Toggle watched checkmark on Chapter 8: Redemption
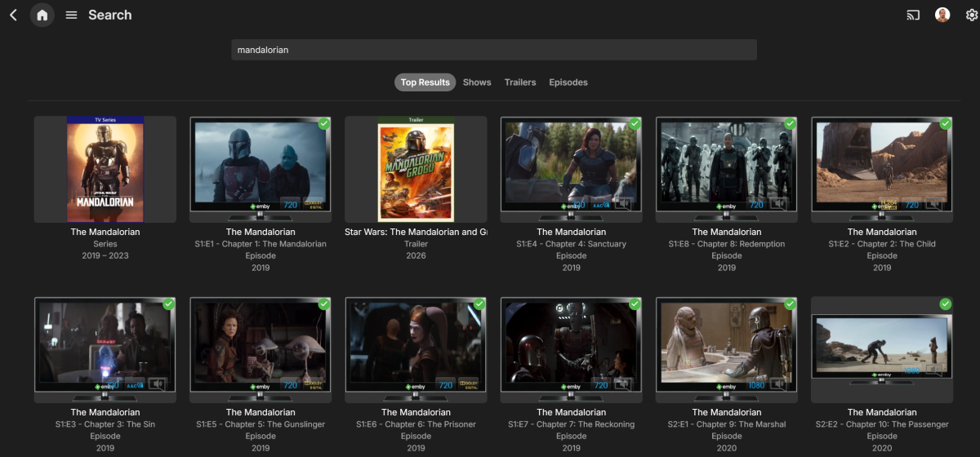 (x=790, y=123)
